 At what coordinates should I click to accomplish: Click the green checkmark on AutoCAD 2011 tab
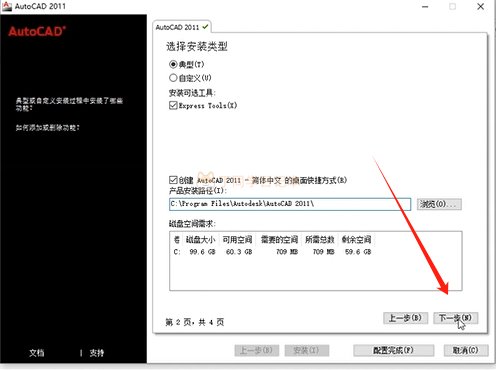(205, 27)
